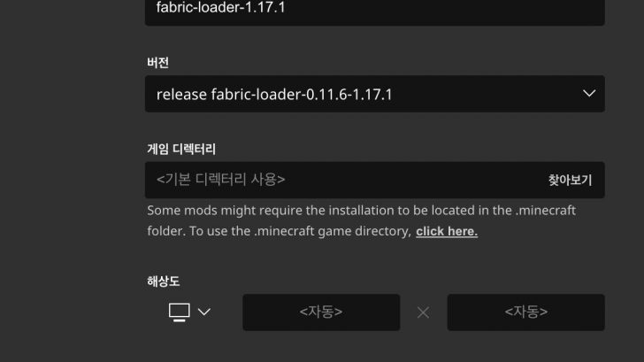Click the 게임 디렉터리 label

(x=181, y=149)
